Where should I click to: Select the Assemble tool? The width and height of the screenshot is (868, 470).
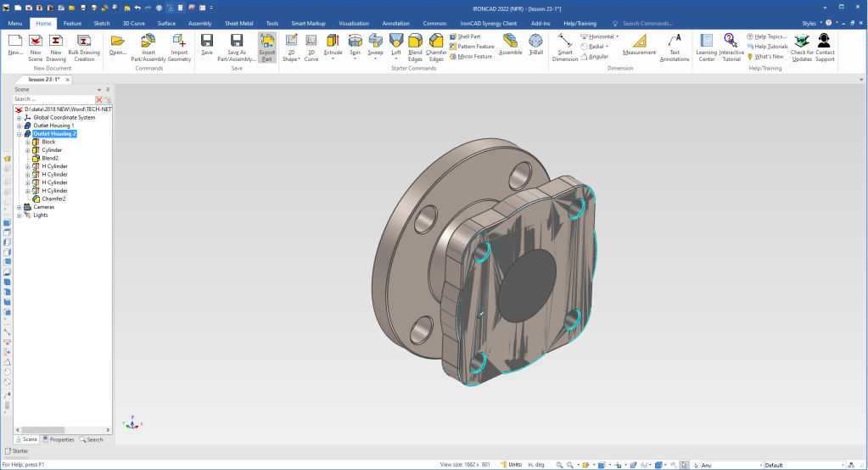(510, 42)
